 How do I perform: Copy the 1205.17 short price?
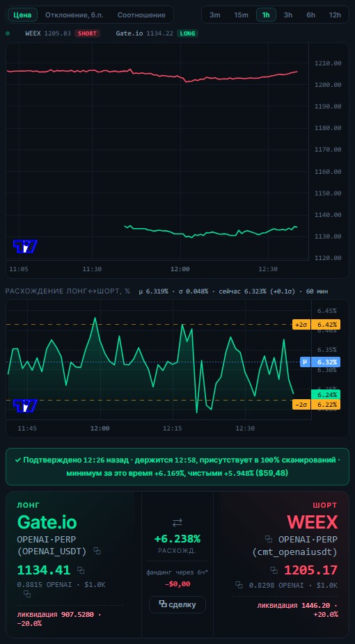tap(274, 570)
